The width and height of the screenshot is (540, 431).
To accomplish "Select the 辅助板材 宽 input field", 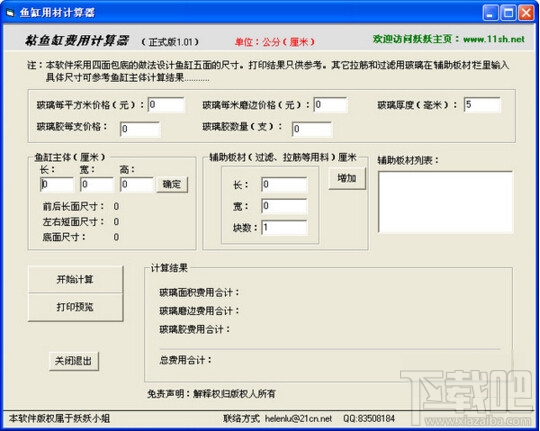I will [x=284, y=206].
